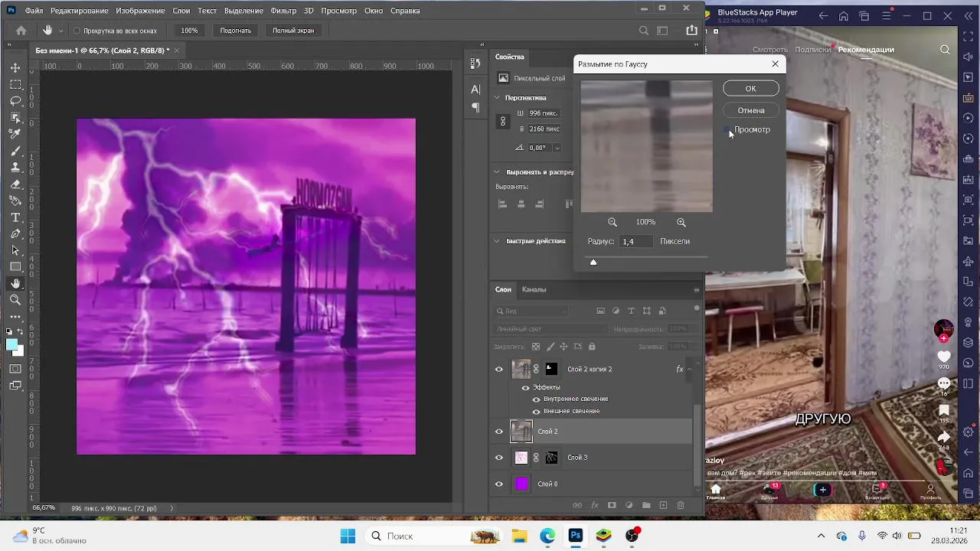
Task: Select the Rectangular Marquee tool
Action: [x=15, y=84]
